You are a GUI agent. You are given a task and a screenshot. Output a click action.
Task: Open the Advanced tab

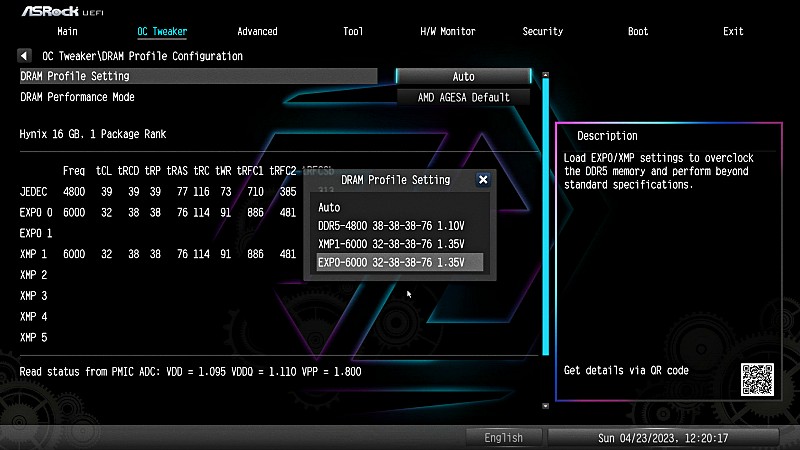pos(257,32)
